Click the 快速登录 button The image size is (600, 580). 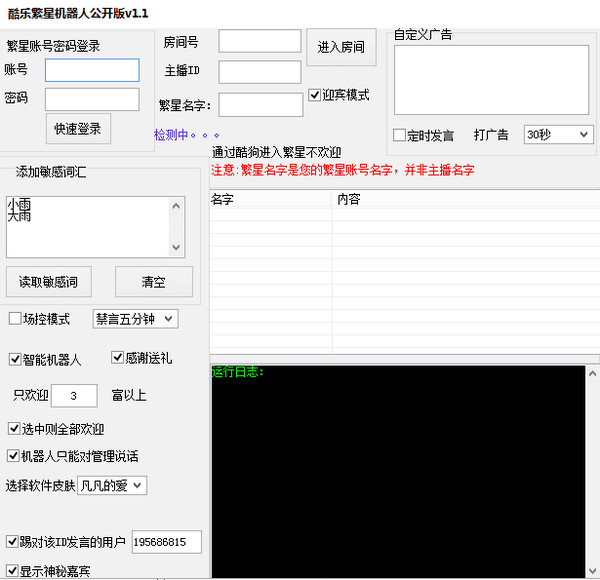tap(79, 129)
